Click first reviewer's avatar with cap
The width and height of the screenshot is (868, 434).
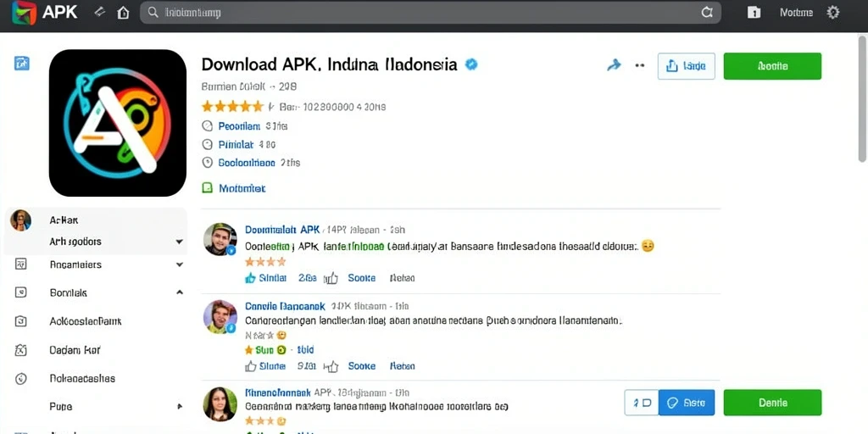(x=220, y=239)
